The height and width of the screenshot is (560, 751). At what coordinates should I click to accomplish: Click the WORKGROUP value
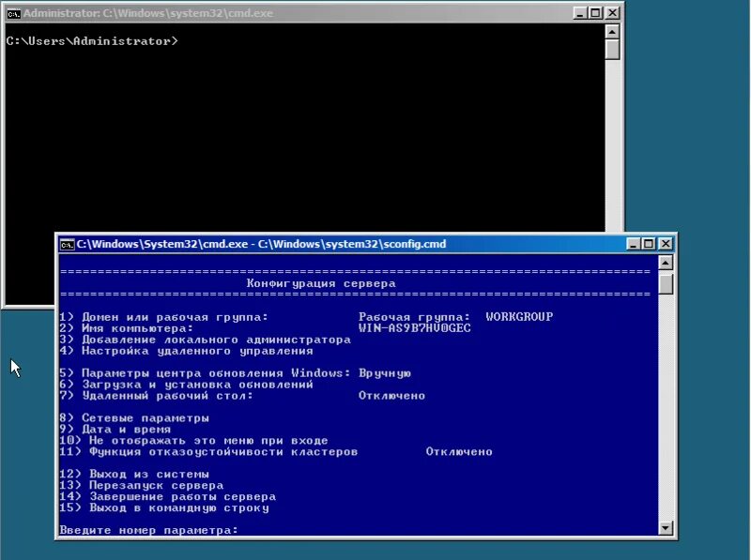(519, 317)
